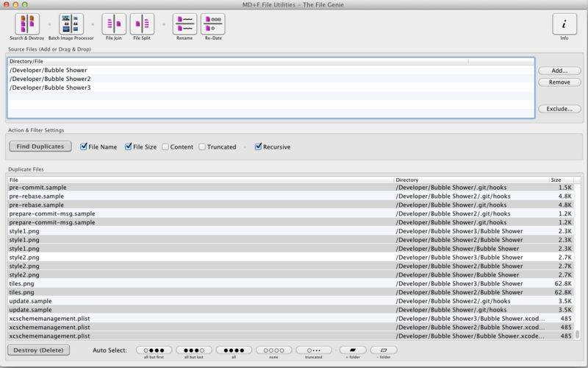Click the minus folder auto-select button

point(384,350)
